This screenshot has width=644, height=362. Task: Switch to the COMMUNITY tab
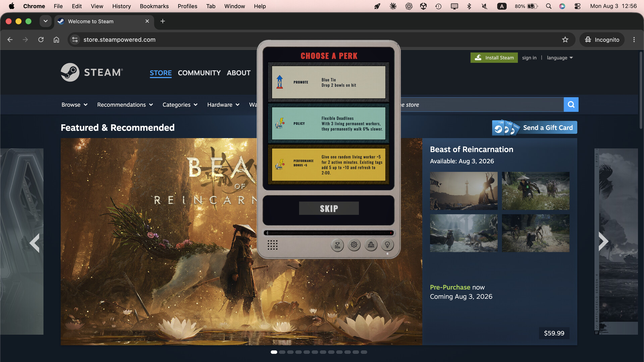[x=199, y=73]
